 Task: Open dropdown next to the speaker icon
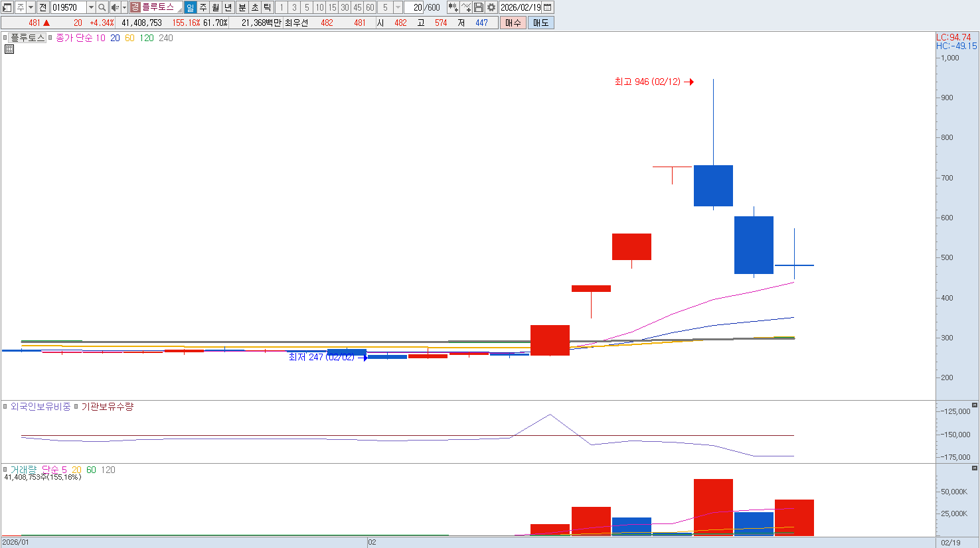tap(124, 7)
